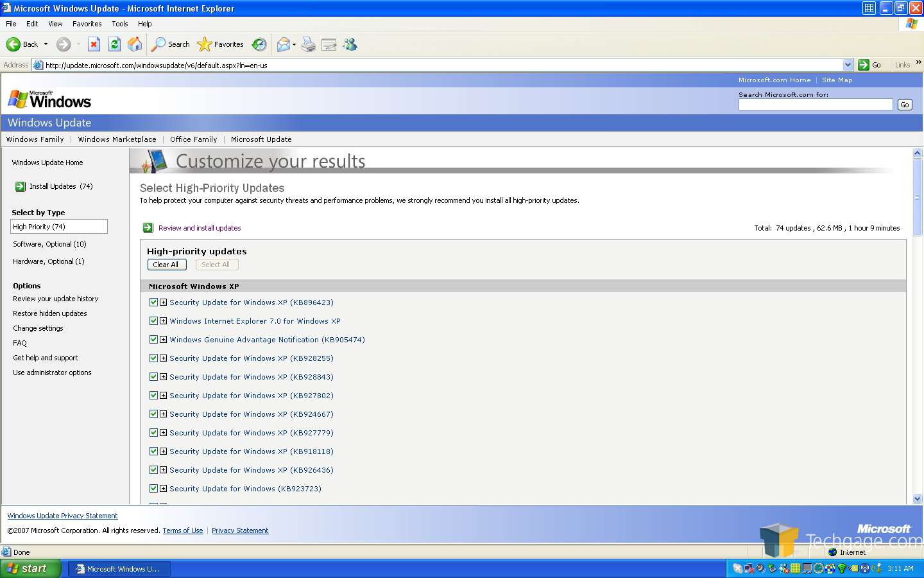Open the Mail toolbar icon
This screenshot has width=924, height=578.
coord(283,44)
